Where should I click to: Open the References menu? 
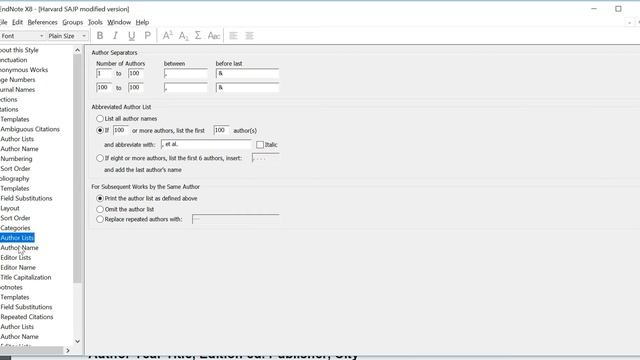coord(42,22)
